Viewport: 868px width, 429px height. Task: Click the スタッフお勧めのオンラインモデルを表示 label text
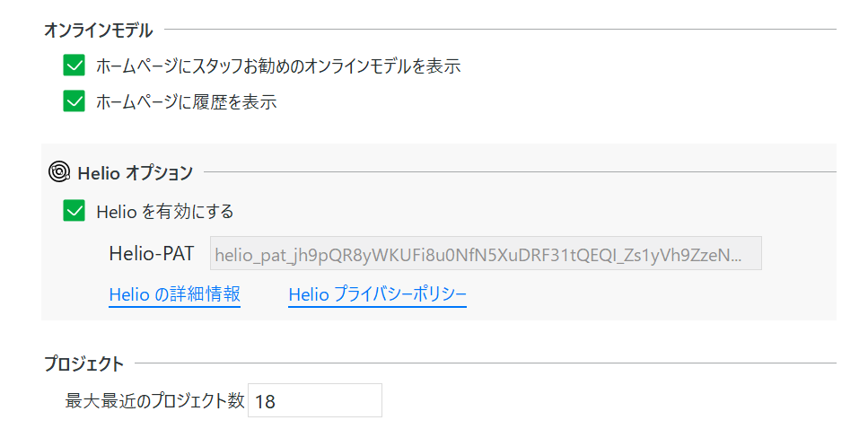tap(278, 66)
